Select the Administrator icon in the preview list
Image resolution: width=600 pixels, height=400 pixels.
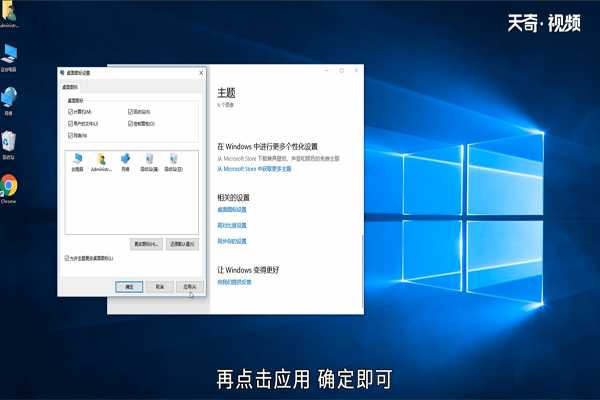pos(101,162)
